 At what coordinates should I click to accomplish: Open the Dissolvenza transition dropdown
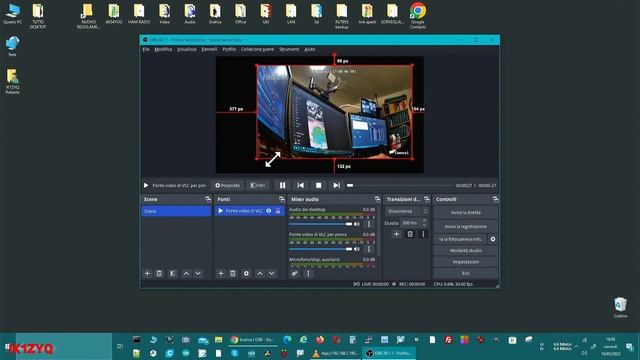click(407, 211)
